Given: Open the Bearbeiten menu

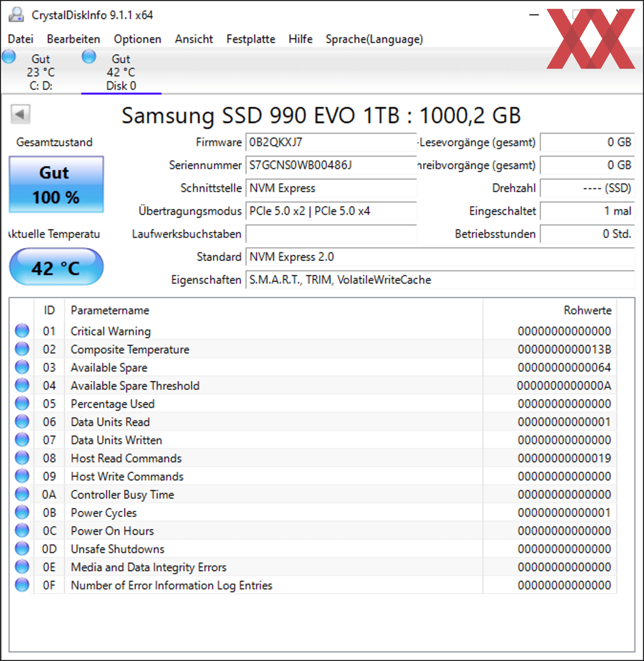Looking at the screenshot, I should point(73,39).
